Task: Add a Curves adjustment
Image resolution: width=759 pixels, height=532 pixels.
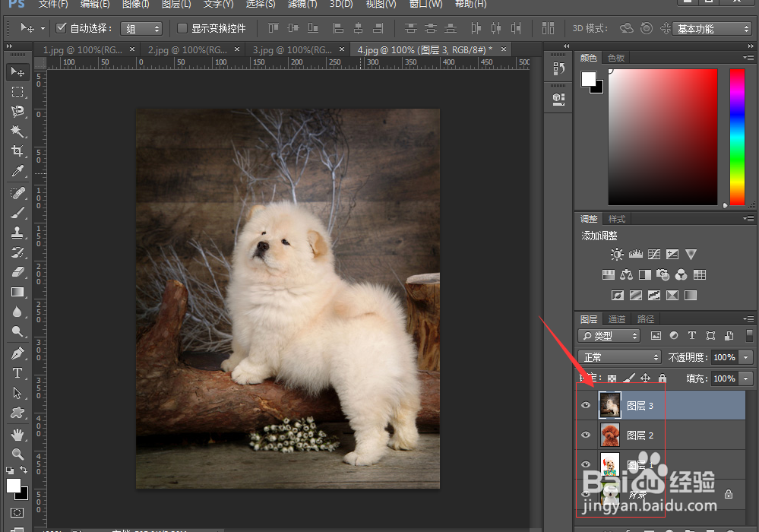Action: (654, 254)
